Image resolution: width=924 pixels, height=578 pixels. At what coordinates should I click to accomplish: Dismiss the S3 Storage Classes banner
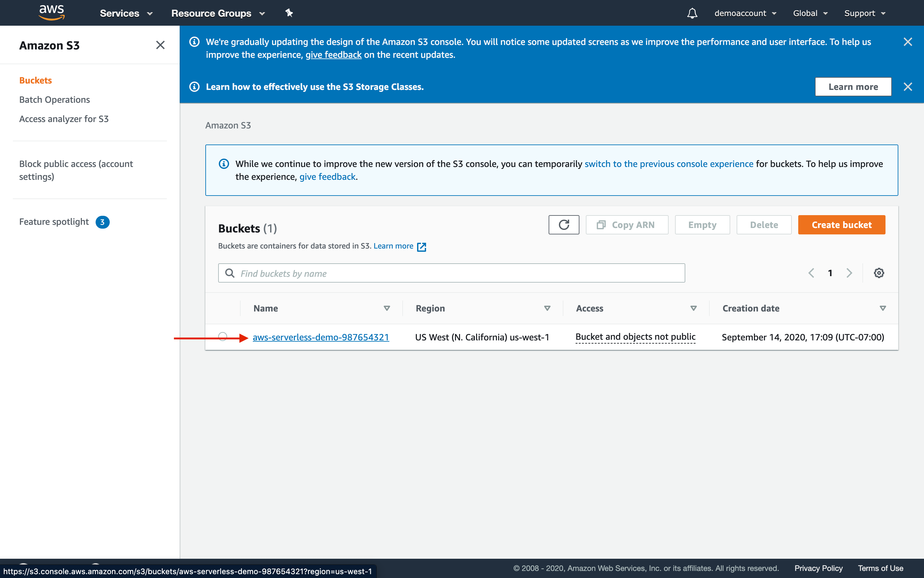[x=908, y=87]
